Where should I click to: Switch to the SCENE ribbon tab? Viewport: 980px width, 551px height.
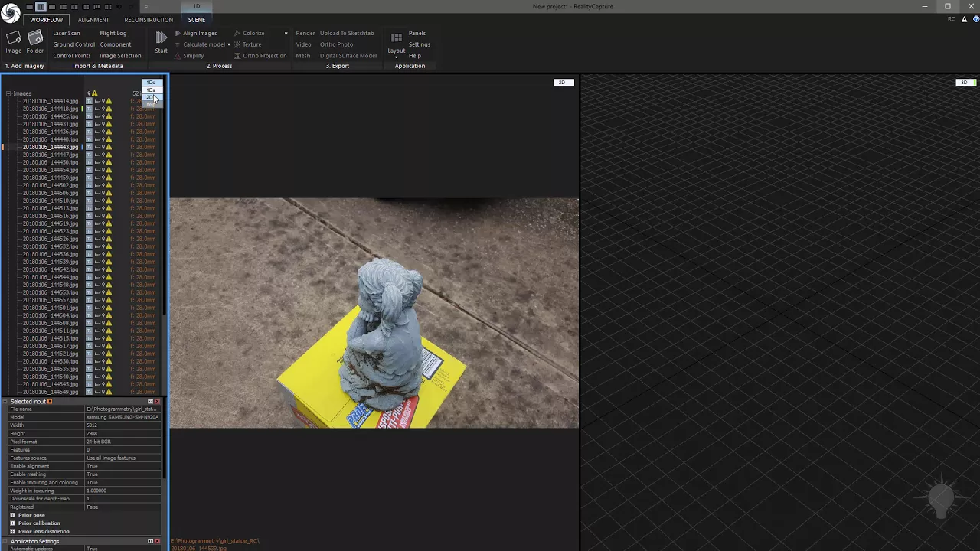tap(197, 19)
